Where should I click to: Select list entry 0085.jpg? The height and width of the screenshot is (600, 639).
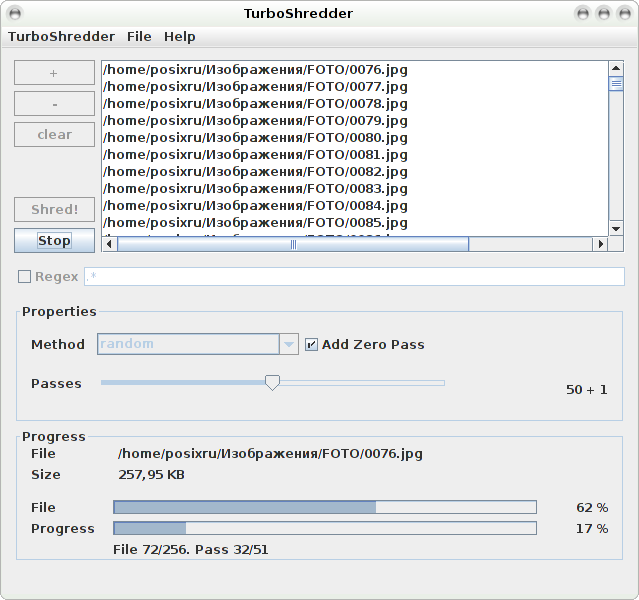[355, 223]
